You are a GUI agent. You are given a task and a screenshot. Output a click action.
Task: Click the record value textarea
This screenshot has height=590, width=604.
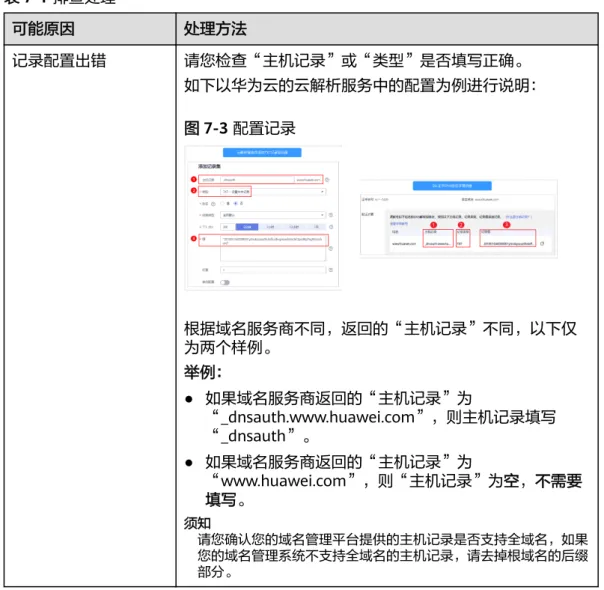[273, 248]
